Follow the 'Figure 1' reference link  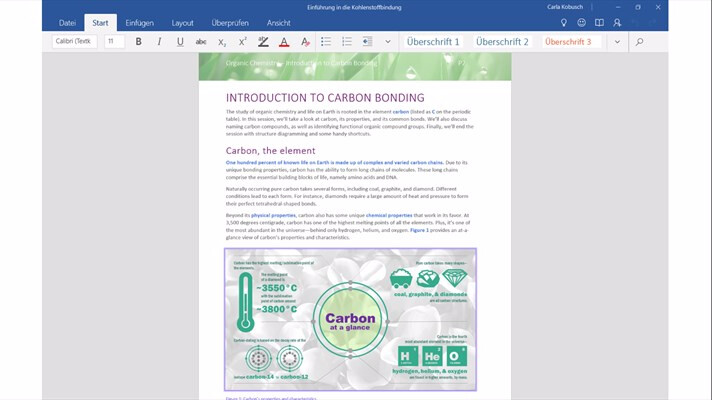[x=419, y=230]
